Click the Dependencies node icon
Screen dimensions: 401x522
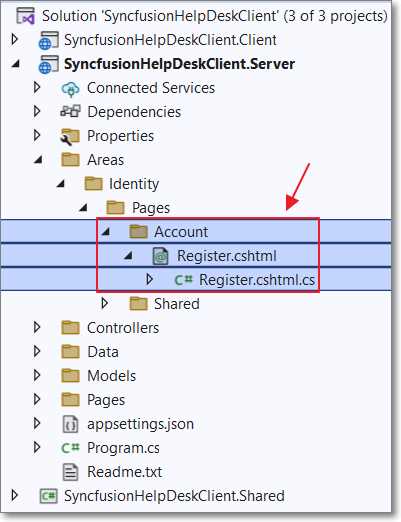click(70, 112)
